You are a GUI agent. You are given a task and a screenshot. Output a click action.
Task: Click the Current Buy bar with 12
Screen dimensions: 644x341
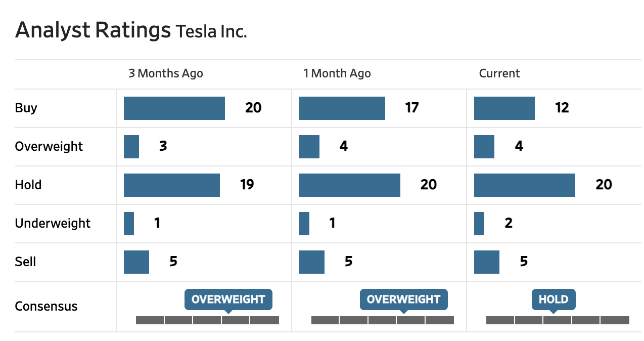coord(504,108)
